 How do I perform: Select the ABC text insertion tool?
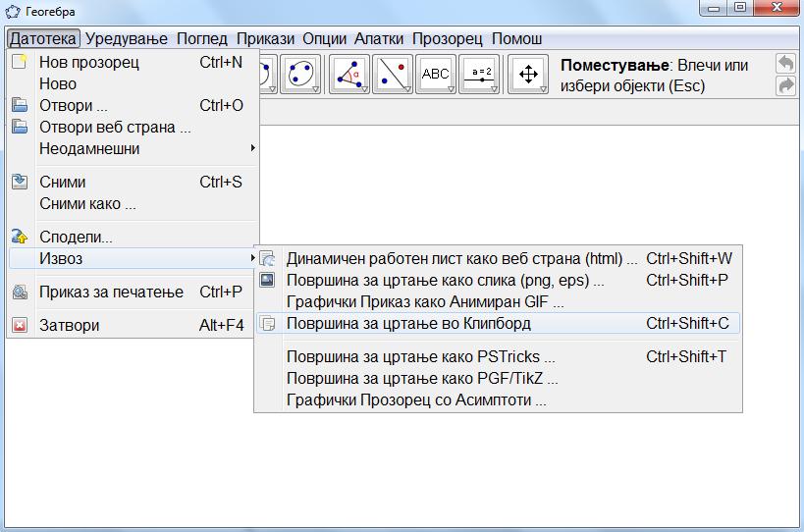pos(436,75)
